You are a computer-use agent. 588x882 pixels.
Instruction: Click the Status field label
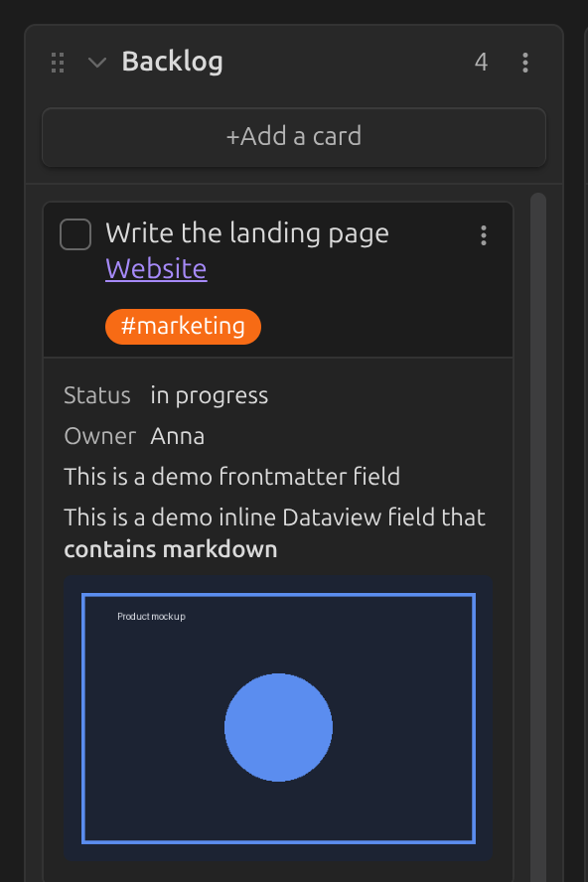pyautogui.click(x=97, y=395)
